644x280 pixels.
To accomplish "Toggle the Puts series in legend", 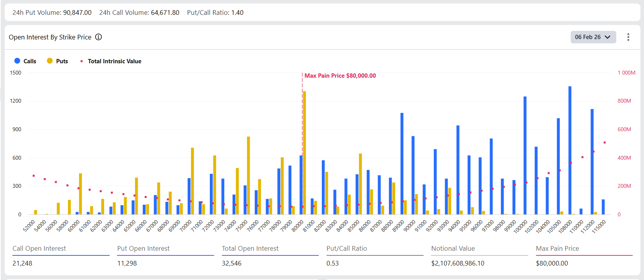I will click(57, 61).
